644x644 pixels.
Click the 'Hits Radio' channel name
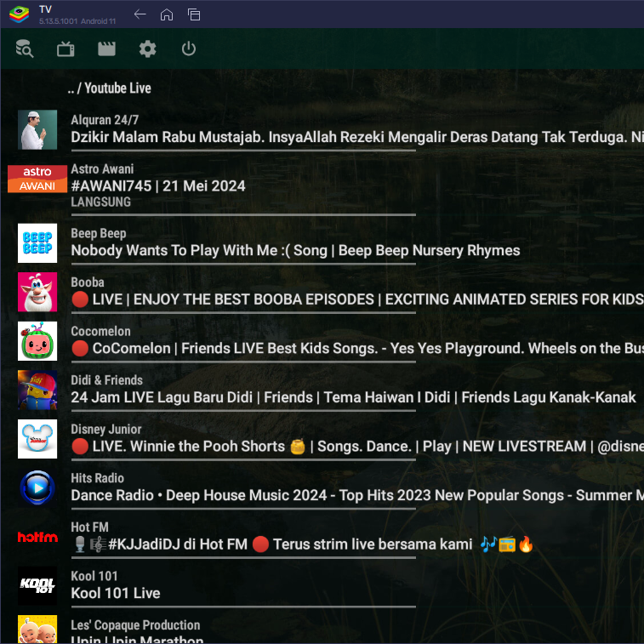pyautogui.click(x=97, y=478)
